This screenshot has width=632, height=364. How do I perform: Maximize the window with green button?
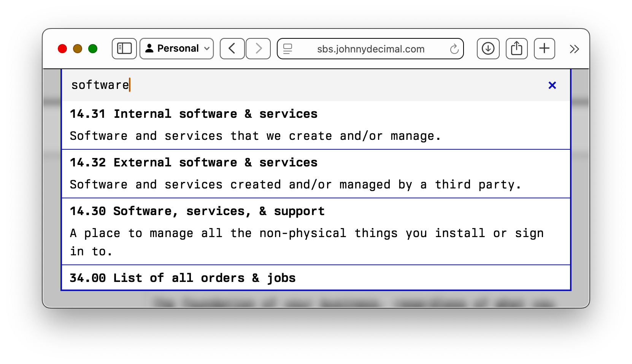click(93, 49)
